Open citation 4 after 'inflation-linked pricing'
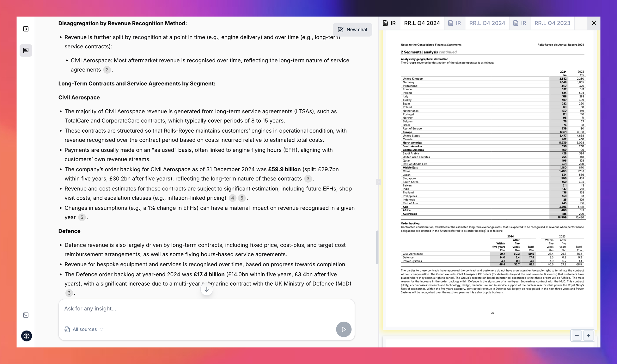617x364 pixels. (x=232, y=198)
